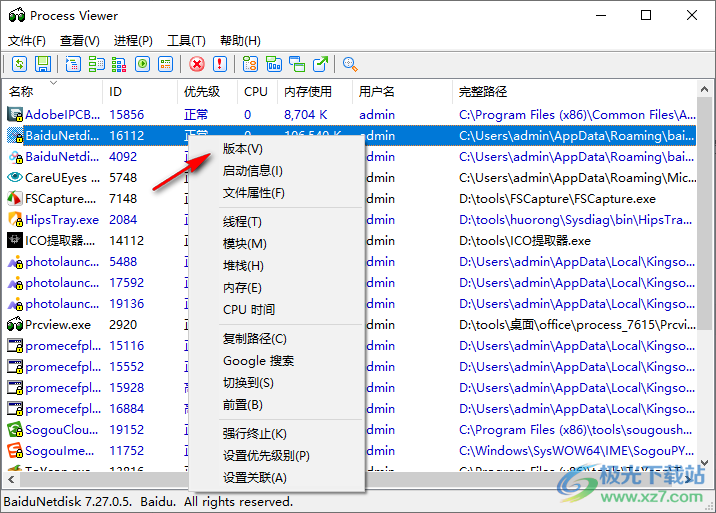Click the CareUEyes eye icon
The height and width of the screenshot is (513, 716).
coord(15,177)
